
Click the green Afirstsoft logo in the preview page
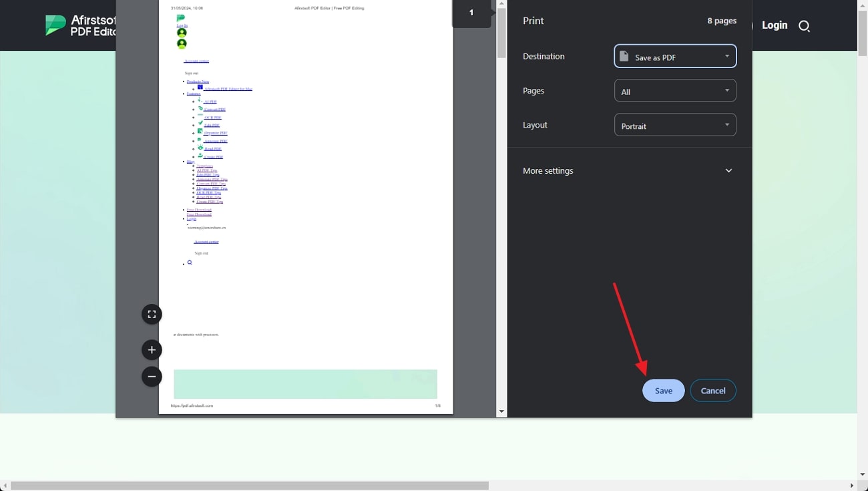180,19
